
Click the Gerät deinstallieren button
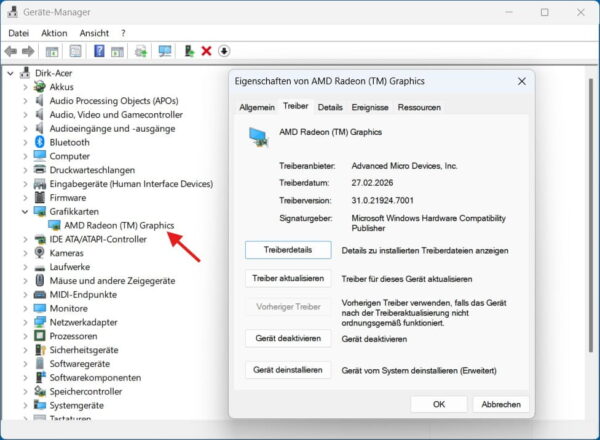click(x=288, y=370)
